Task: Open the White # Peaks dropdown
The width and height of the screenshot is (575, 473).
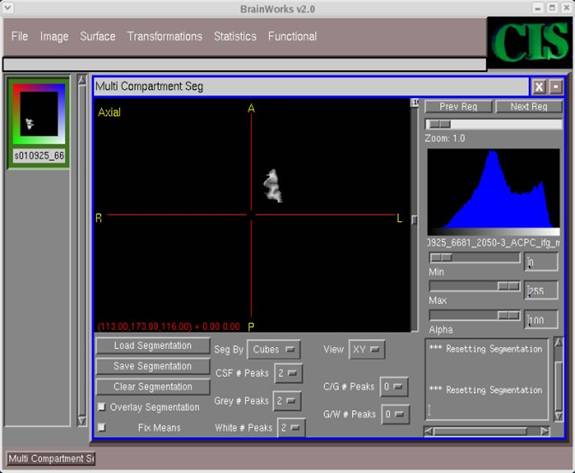Action: point(291,428)
